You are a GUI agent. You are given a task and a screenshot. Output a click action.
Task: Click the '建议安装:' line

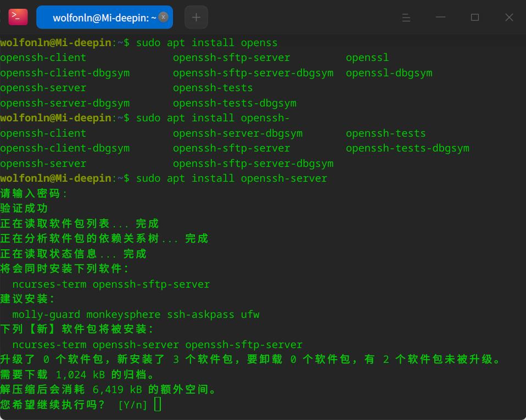coord(27,299)
